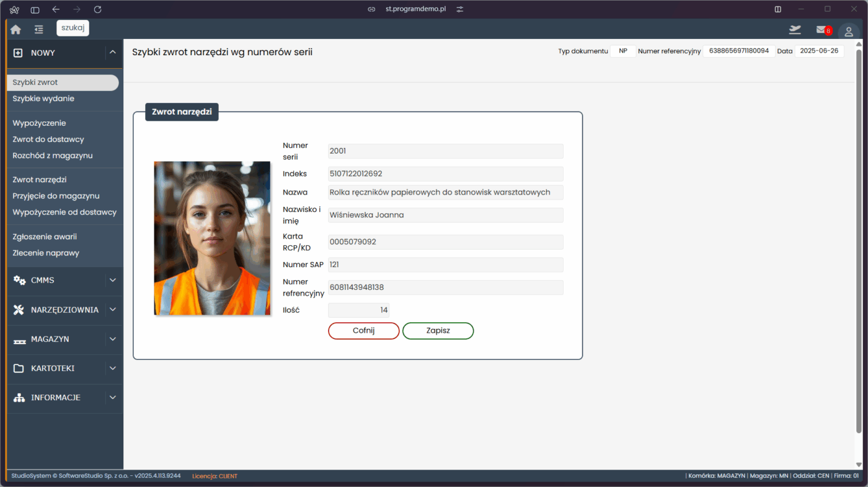Open the user profile avatar icon

pos(849,32)
